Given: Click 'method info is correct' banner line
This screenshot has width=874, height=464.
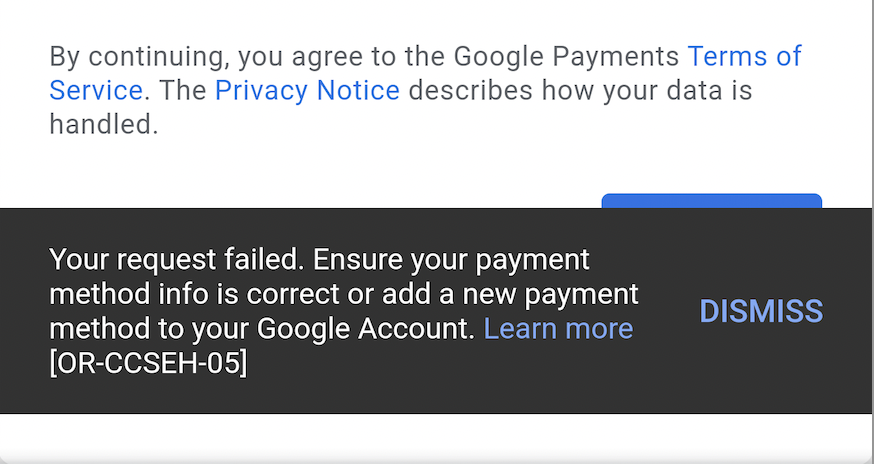Looking at the screenshot, I should point(194,294).
